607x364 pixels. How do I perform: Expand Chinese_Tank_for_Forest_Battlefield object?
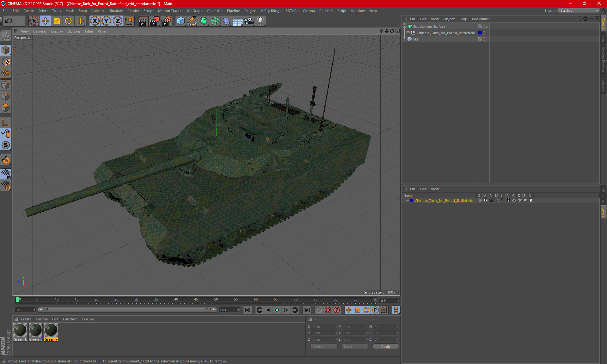[408, 33]
